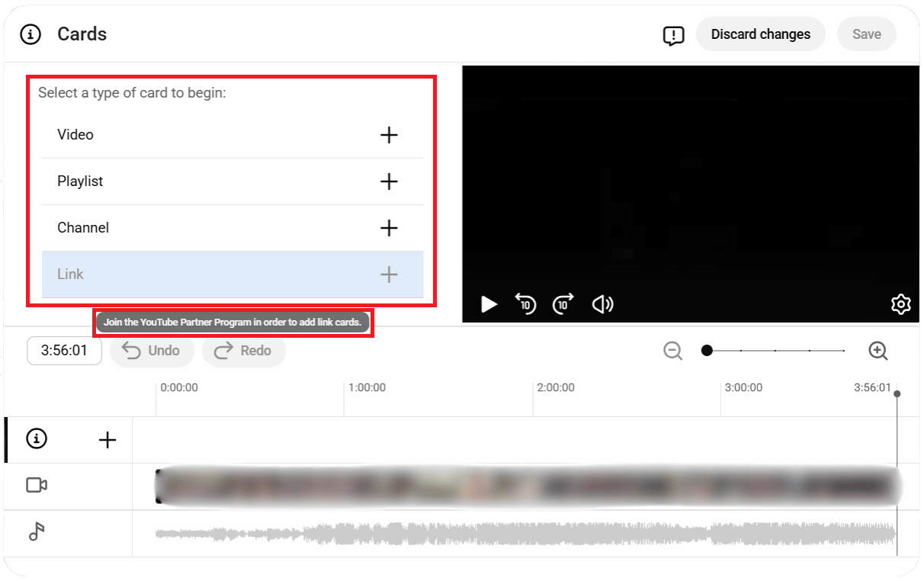924x581 pixels.
Task: Open the send feedback icon near Discard changes
Action: click(x=673, y=36)
